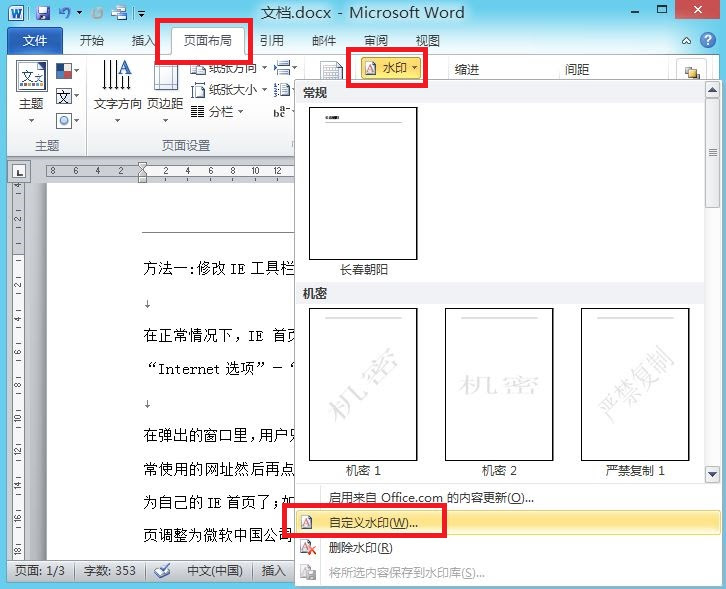This screenshot has height=589, width=726.
Task: Open the 文件 (File) tab
Action: click(35, 41)
